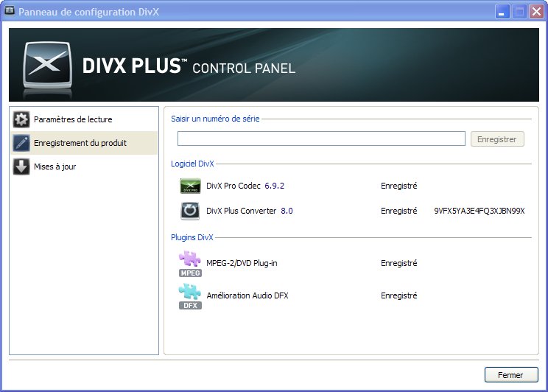Click the Converter version 8.0
Screen dimensions: 548x392
click(287, 211)
